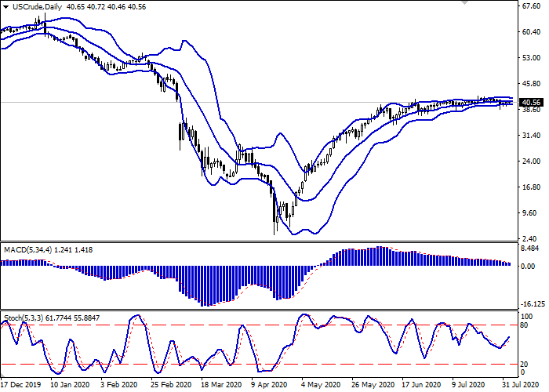This screenshot has height=392, width=549.
Task: Click the 16.80 price axis label
Action: [x=532, y=187]
